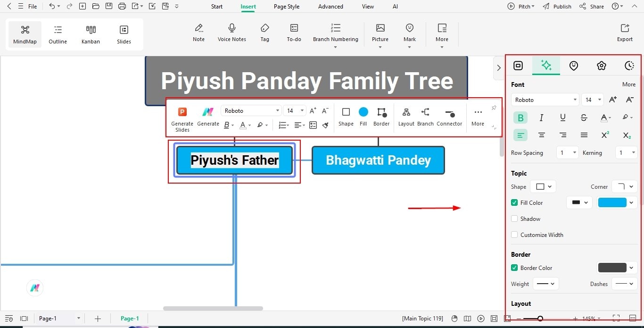Add a To-do item
Image resolution: width=644 pixels, height=328 pixels.
(x=294, y=33)
